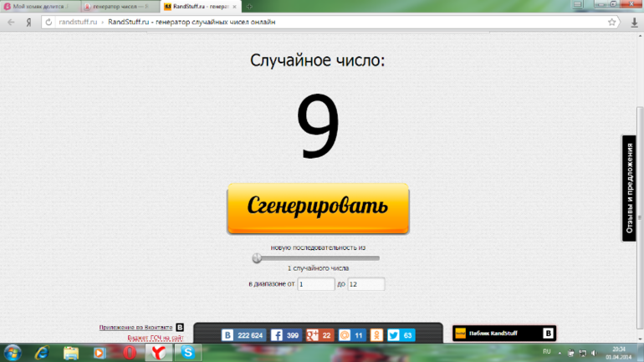Open browser downloads arrow icon

[x=634, y=23]
